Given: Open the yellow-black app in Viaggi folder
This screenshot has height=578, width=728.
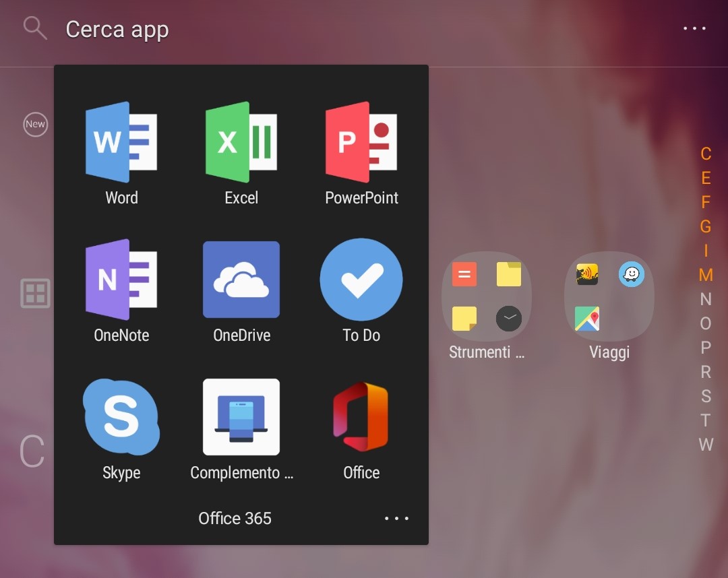Looking at the screenshot, I should pos(587,274).
